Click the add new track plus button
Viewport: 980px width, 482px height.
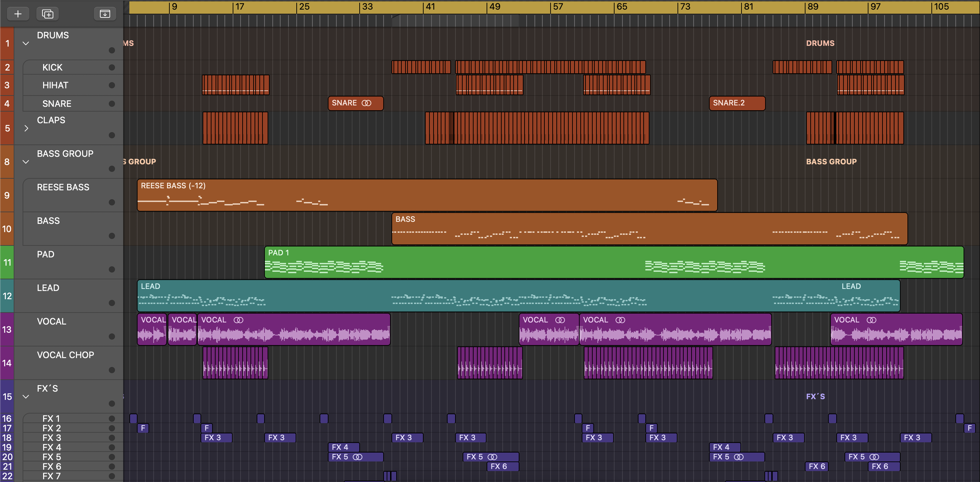coord(18,14)
